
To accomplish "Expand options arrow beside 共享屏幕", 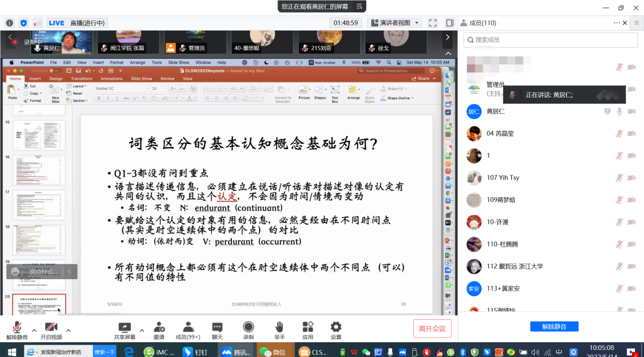I will point(142,330).
